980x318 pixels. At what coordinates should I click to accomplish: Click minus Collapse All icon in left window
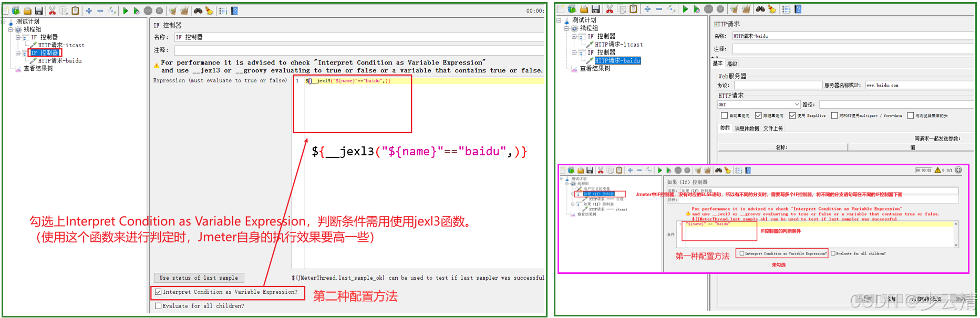click(x=100, y=10)
